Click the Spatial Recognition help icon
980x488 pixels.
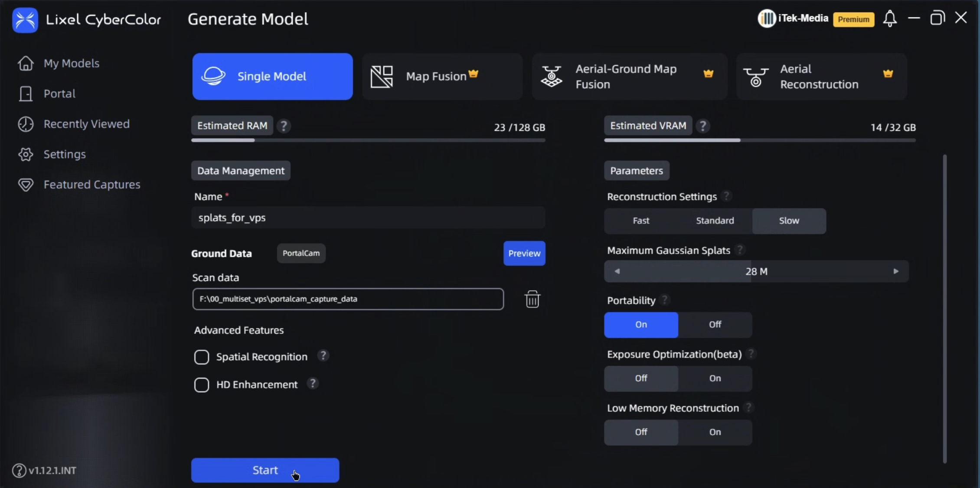pyautogui.click(x=323, y=356)
